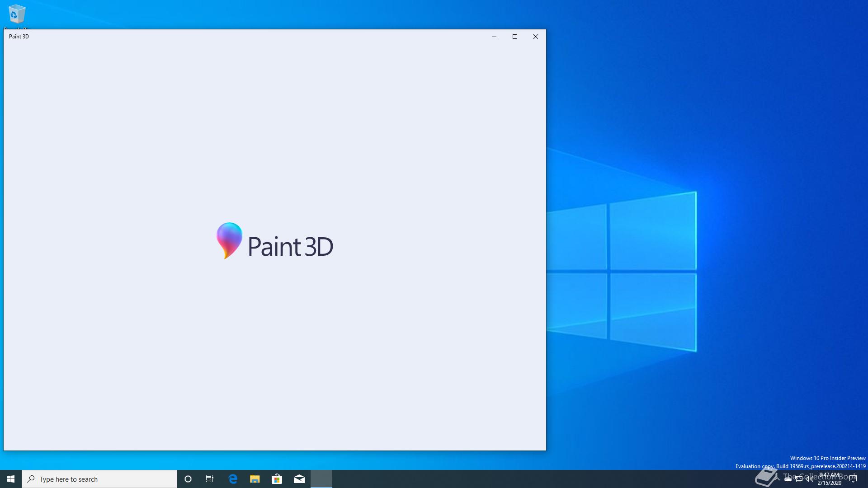Open File Explorer from the taskbar
This screenshot has height=488, width=868.
pos(255,479)
